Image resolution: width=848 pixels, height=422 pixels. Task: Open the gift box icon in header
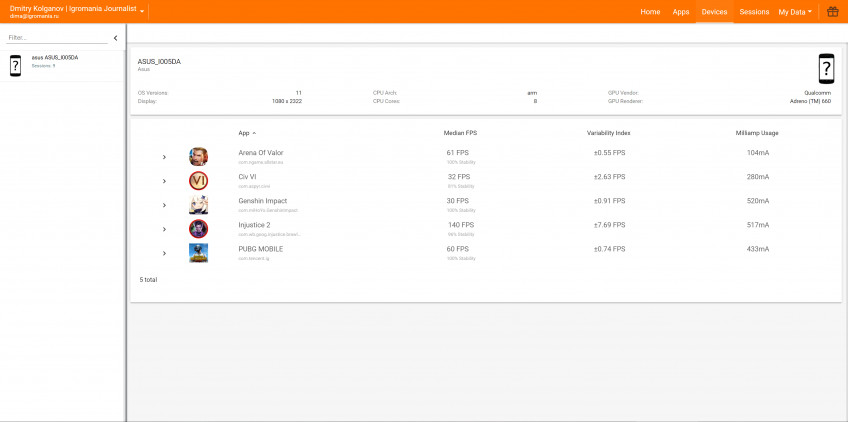pyautogui.click(x=832, y=11)
